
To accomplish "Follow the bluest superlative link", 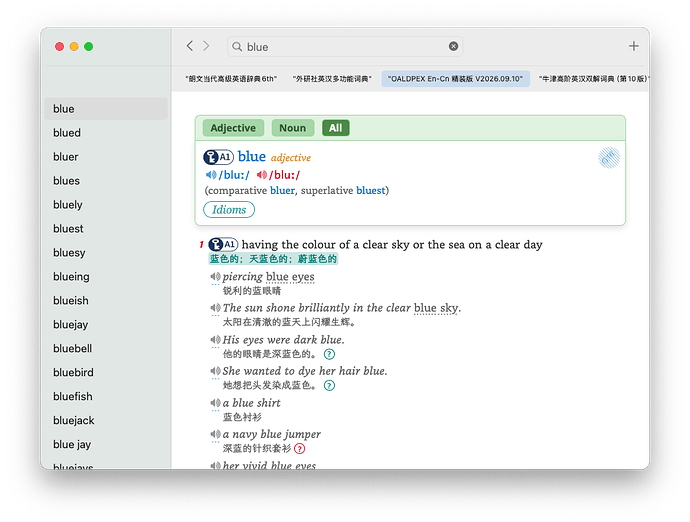I will [x=371, y=191].
